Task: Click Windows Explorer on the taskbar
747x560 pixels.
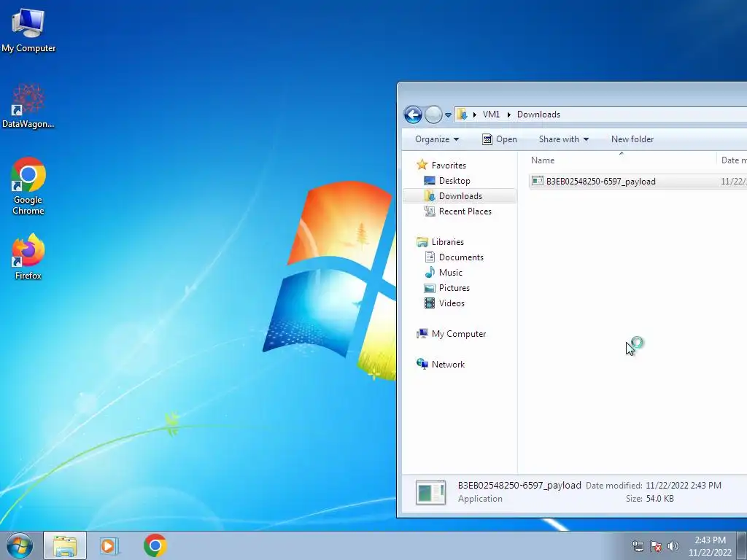Action: (65, 545)
